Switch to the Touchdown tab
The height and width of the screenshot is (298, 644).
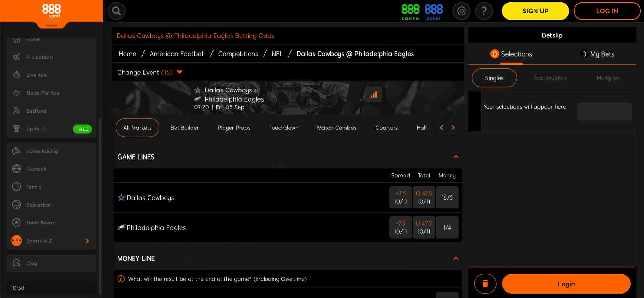point(283,128)
